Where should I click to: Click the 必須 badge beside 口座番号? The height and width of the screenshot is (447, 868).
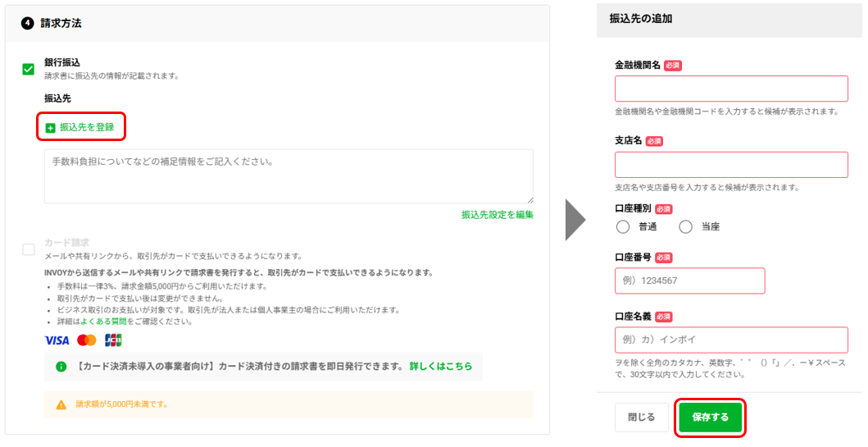click(x=663, y=258)
